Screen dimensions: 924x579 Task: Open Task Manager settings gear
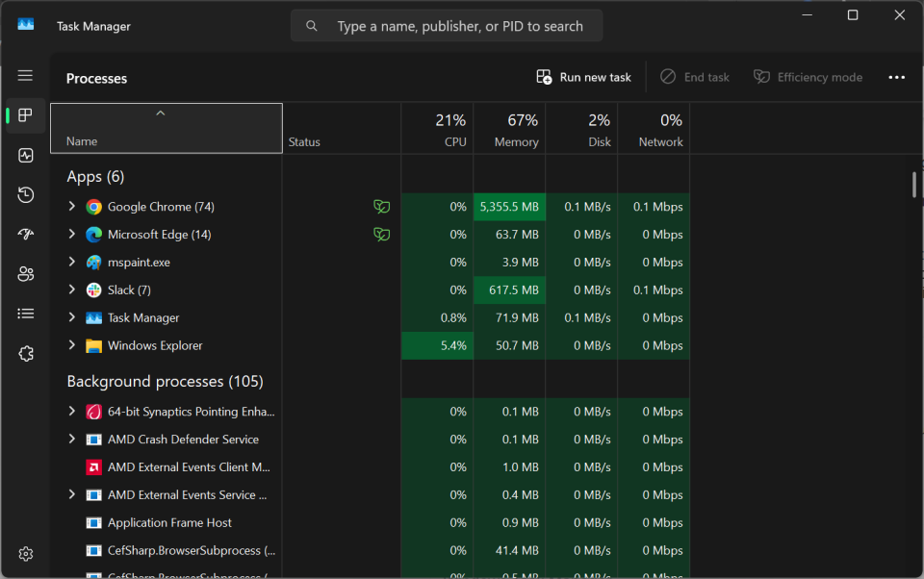pos(26,554)
